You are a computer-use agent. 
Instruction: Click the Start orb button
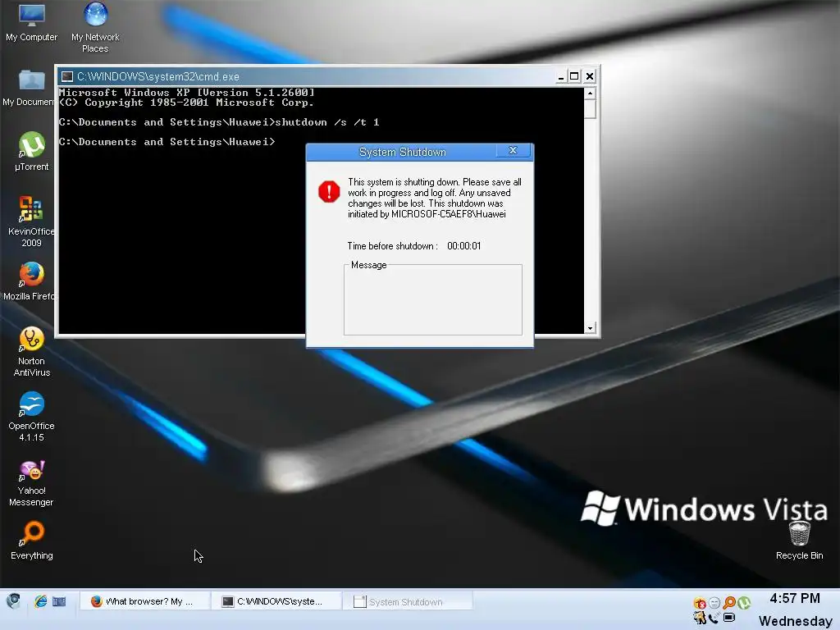[13, 601]
